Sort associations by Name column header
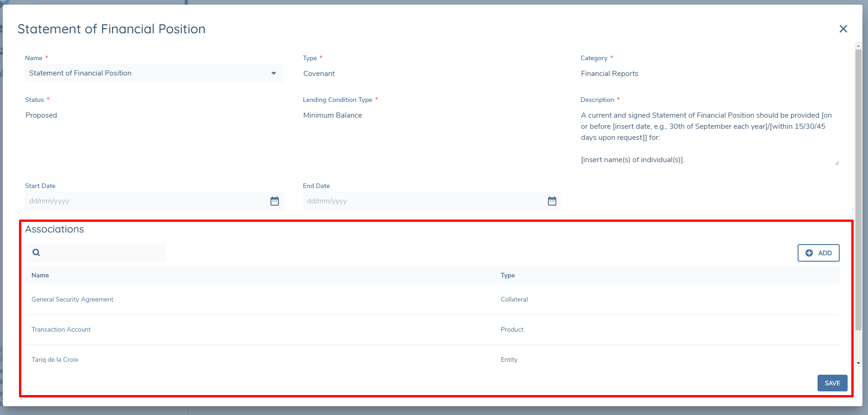This screenshot has width=868, height=415. point(40,276)
